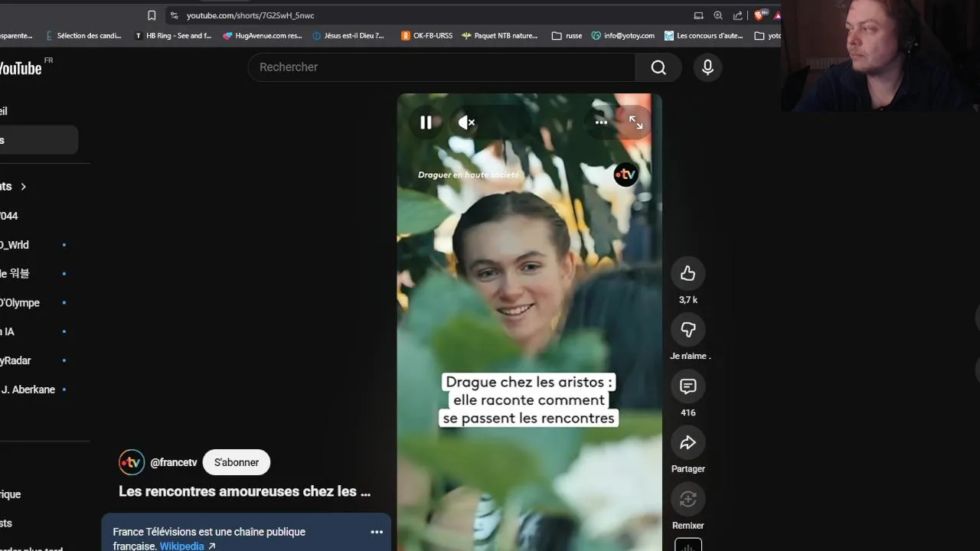Open the site information icon in address bar

tap(174, 15)
